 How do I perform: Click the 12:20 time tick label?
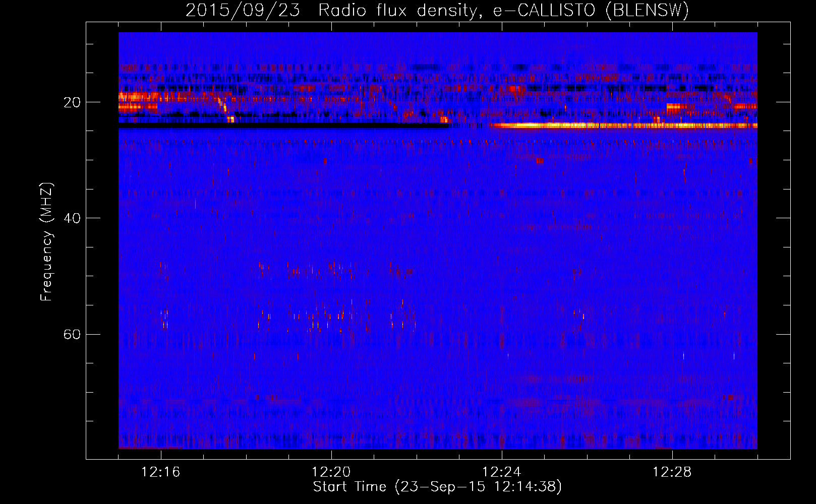tap(331, 472)
